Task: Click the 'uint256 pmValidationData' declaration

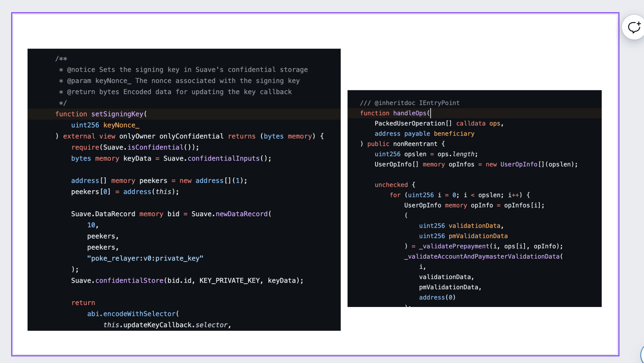Action: click(463, 236)
